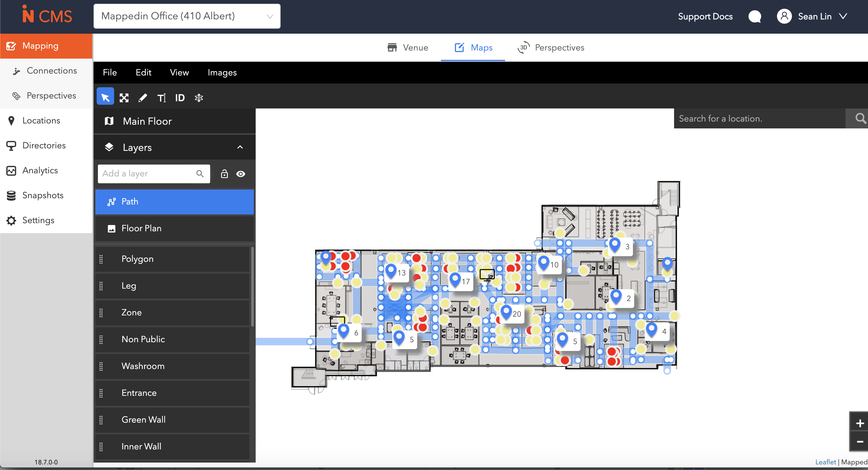Image resolution: width=868 pixels, height=470 pixels.
Task: Open the Images menu
Action: pyautogui.click(x=222, y=72)
